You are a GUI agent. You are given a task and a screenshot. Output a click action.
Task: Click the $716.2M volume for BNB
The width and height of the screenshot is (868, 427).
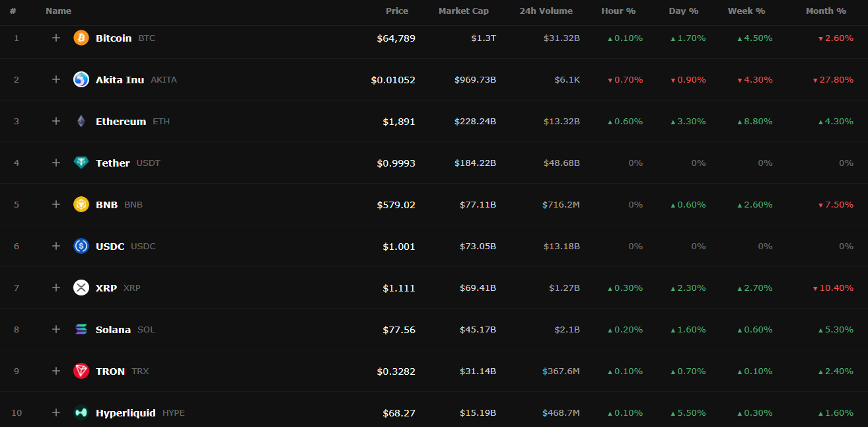coord(561,205)
